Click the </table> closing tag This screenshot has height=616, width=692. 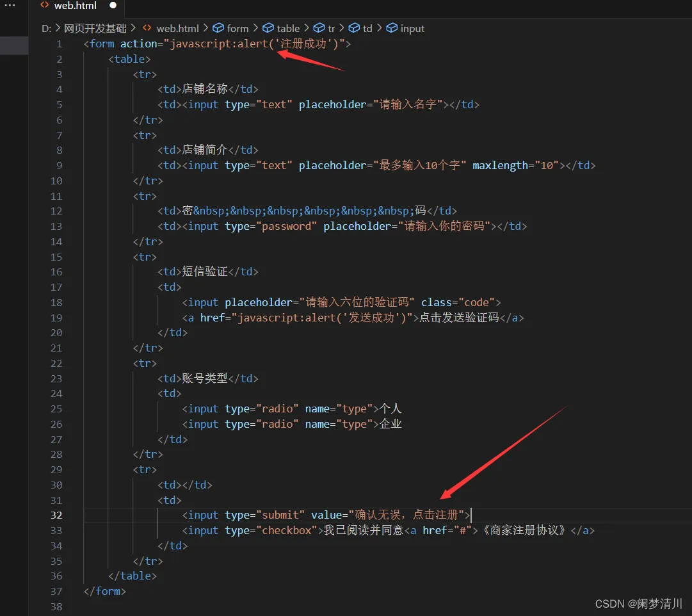[x=133, y=576]
